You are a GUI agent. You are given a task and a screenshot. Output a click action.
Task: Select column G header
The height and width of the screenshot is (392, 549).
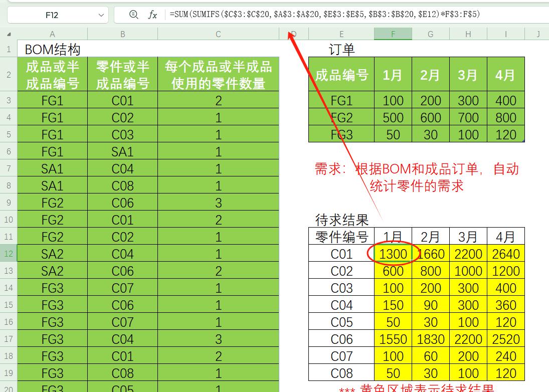[431, 34]
